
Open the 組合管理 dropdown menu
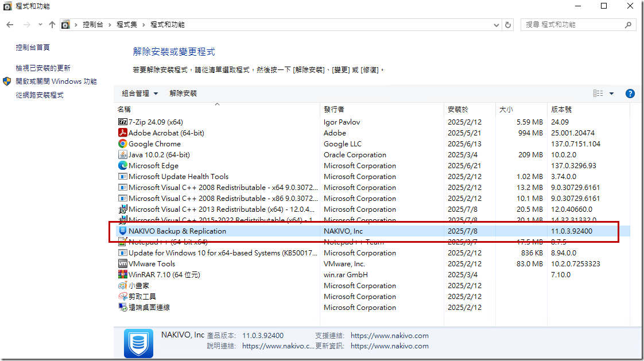(x=139, y=94)
